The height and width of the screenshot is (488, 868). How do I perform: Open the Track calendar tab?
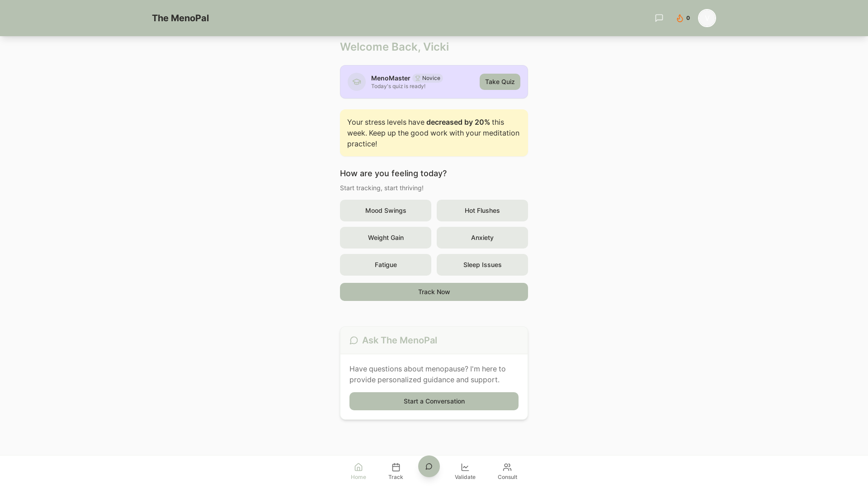click(396, 471)
